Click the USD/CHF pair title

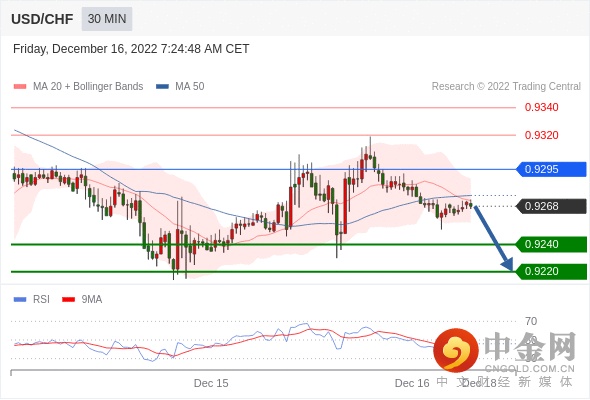(x=42, y=19)
